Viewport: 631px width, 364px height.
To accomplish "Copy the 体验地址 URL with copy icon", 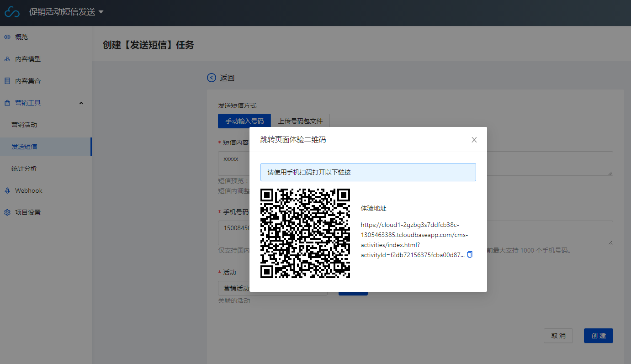I will [x=470, y=254].
